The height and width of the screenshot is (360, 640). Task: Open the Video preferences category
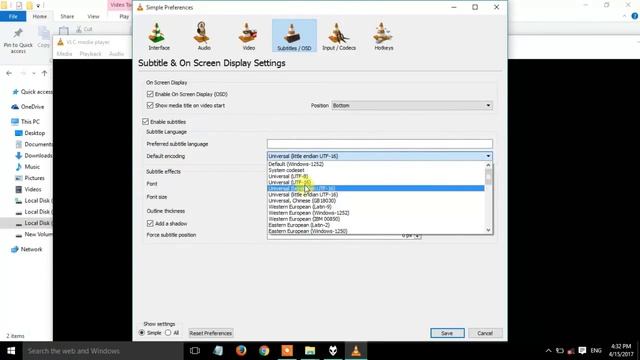click(x=249, y=36)
